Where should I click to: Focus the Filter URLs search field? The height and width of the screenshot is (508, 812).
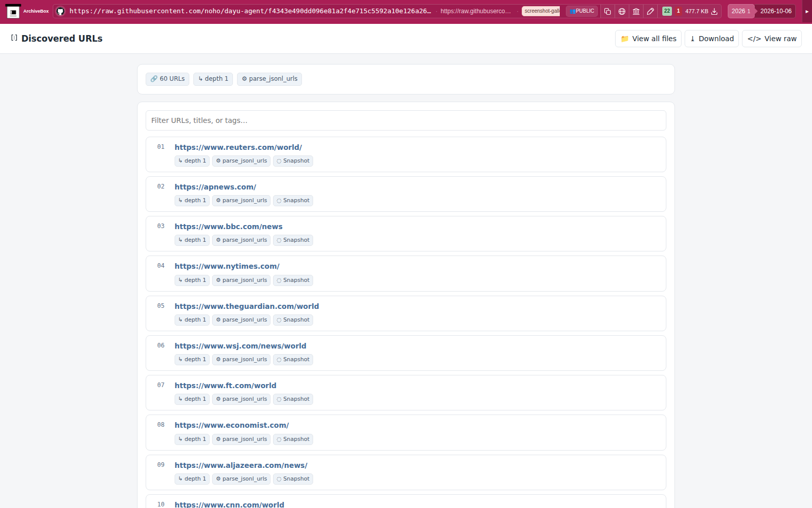406,120
